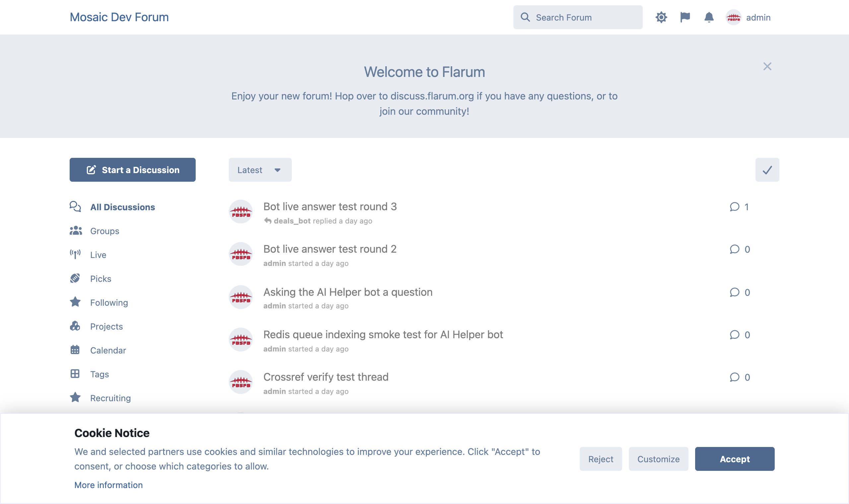Click avatar beside Bot live answer test round 2

[241, 254]
